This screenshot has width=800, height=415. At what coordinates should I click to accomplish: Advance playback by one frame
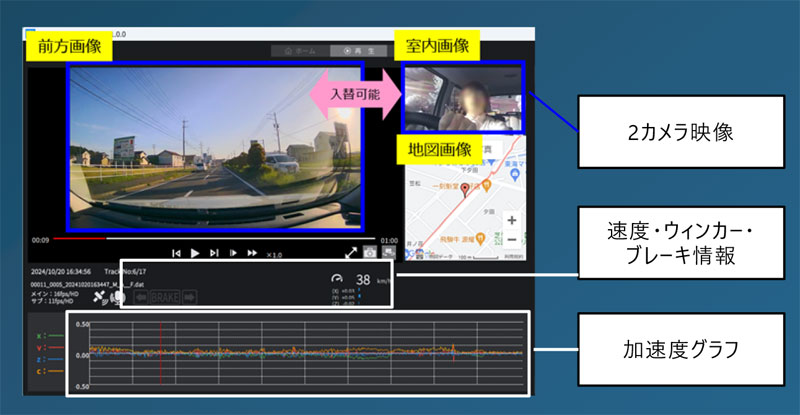point(233,253)
